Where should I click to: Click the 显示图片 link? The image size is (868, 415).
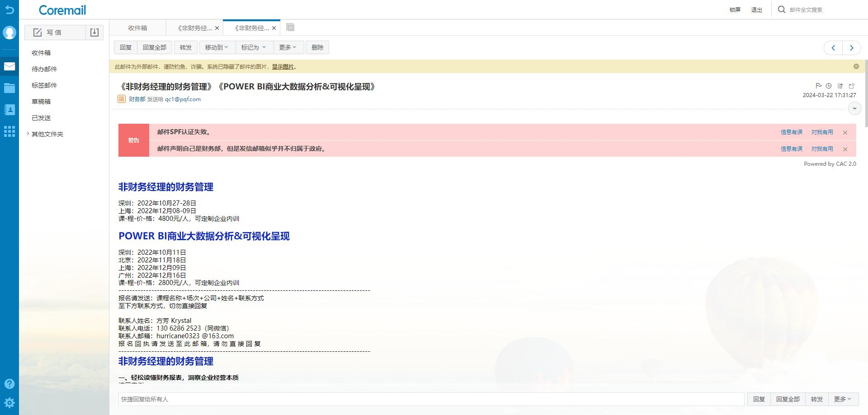coord(283,67)
